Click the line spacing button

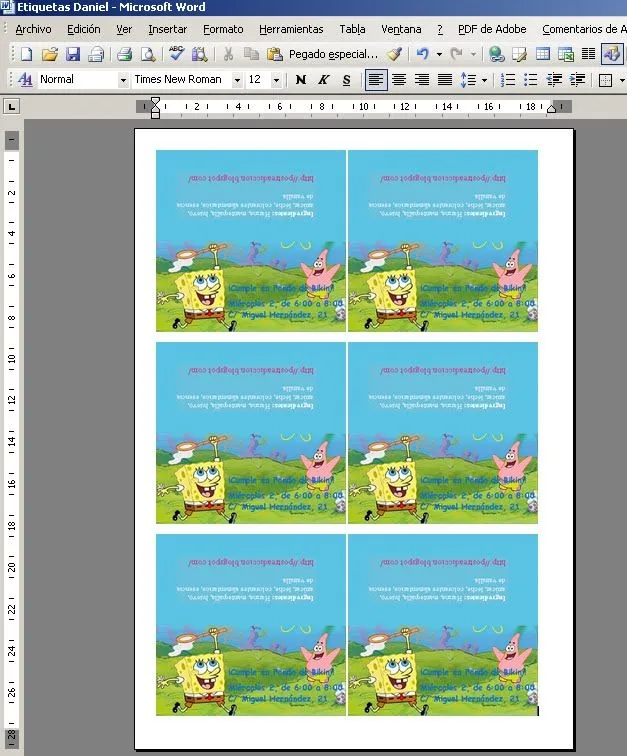(468, 80)
